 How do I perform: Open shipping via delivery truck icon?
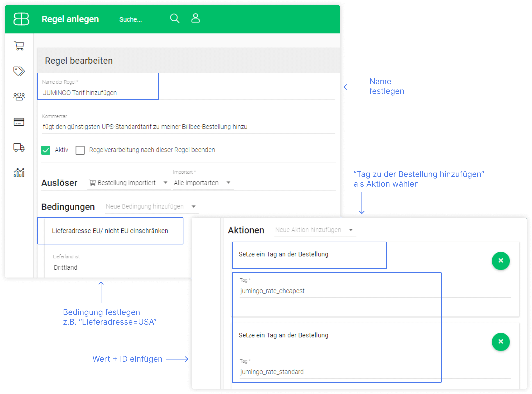point(19,147)
